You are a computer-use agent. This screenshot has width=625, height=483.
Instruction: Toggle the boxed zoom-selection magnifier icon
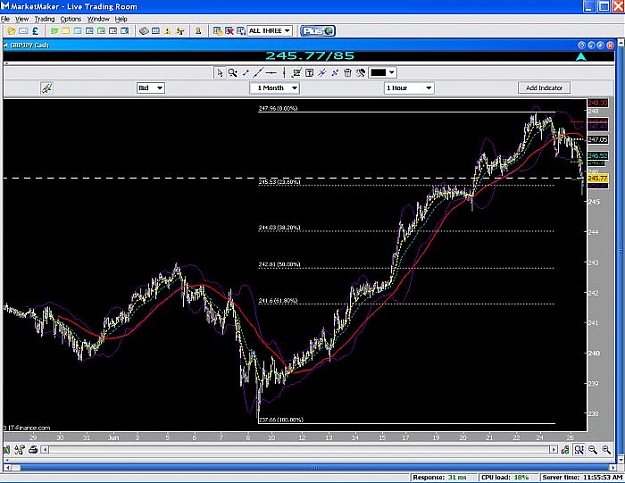tap(579, 450)
